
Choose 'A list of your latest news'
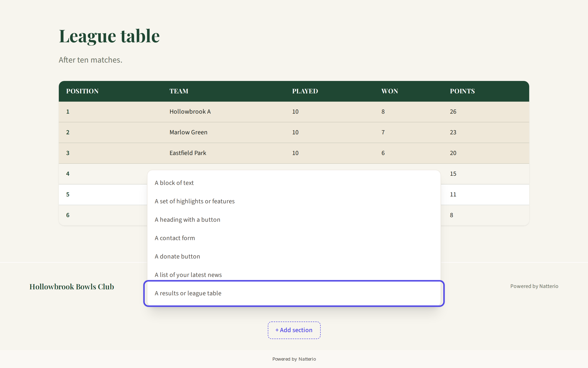tap(294, 275)
